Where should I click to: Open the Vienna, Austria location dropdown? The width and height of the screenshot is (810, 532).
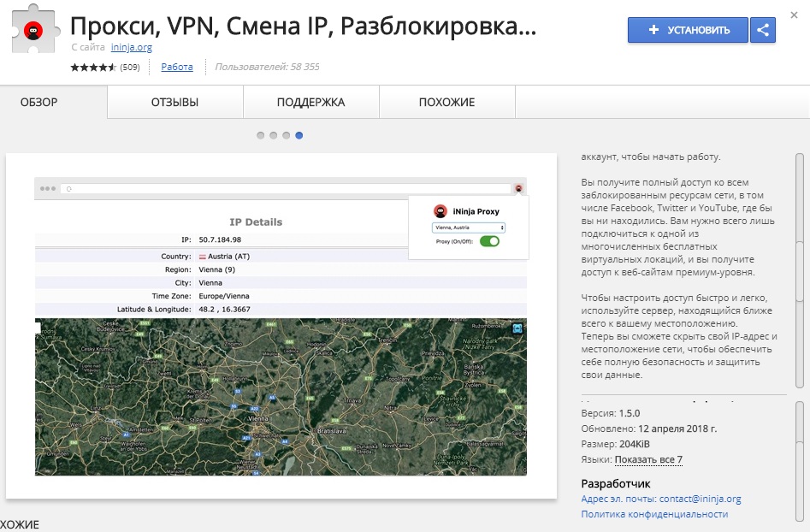pyautogui.click(x=468, y=228)
